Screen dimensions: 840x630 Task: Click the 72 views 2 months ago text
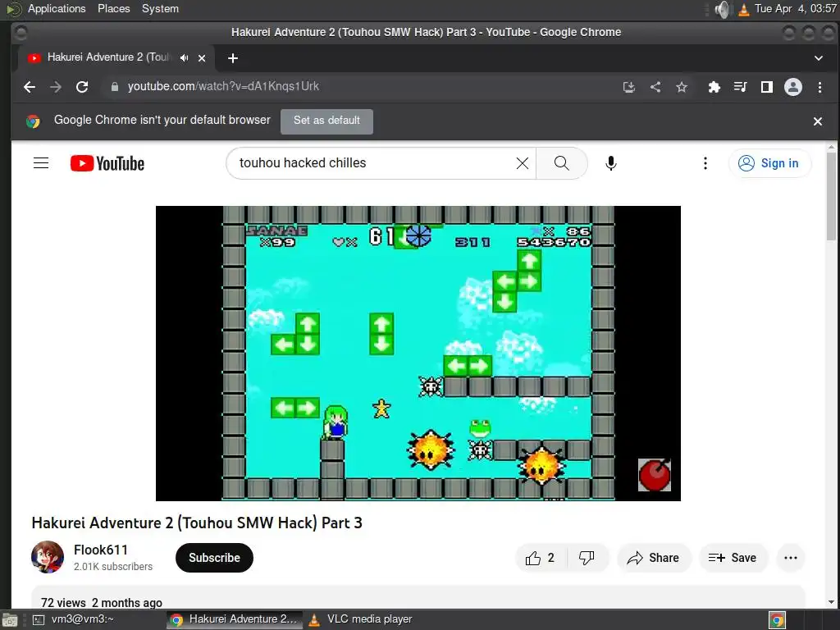click(x=101, y=603)
